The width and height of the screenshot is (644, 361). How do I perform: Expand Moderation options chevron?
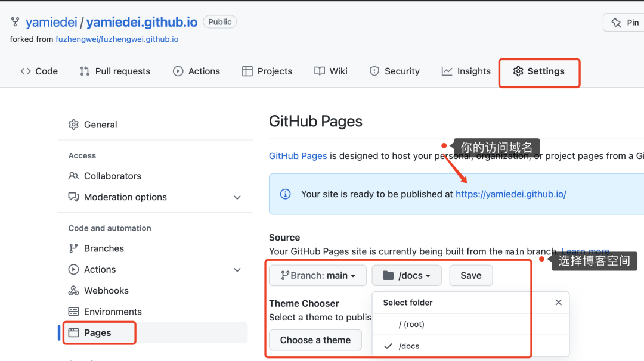coord(237,197)
